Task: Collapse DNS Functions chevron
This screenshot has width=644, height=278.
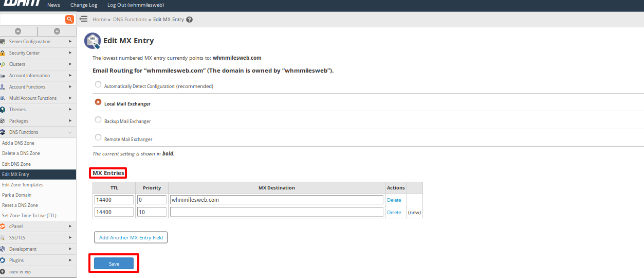Action: [70, 132]
